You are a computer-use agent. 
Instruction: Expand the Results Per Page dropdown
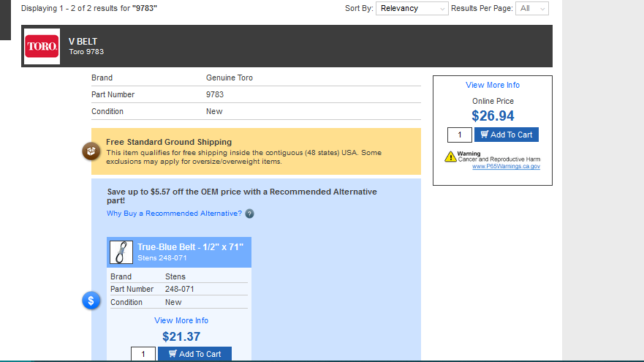pyautogui.click(x=531, y=8)
